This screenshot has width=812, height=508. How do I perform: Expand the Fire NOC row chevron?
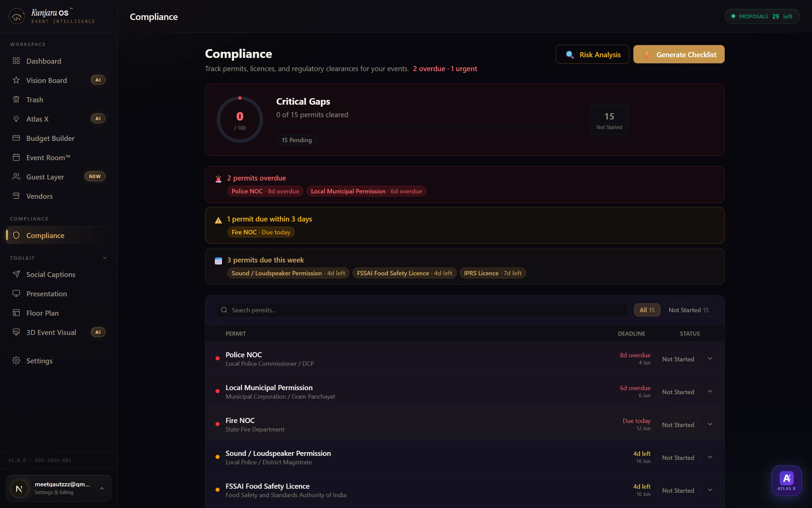point(710,424)
